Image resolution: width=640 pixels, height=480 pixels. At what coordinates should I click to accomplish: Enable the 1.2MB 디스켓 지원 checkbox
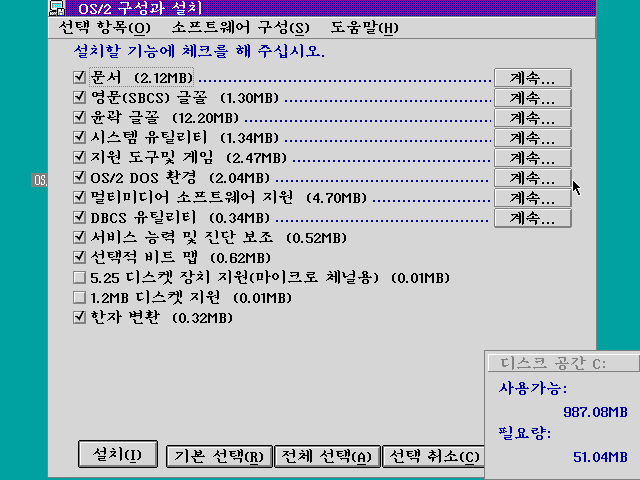click(x=79, y=298)
